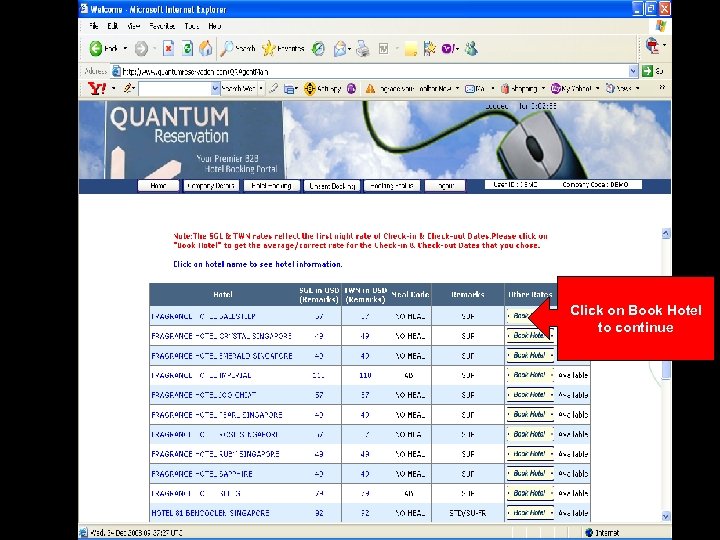Click the News icon on Yahoo toolbar
Viewport: 720px width, 540px height.
(610, 88)
